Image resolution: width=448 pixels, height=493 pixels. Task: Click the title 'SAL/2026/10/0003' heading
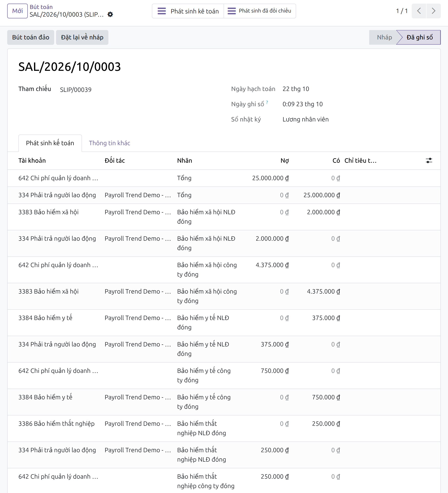pyautogui.click(x=70, y=67)
